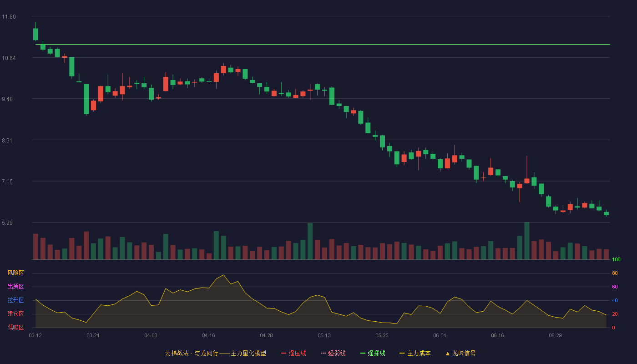Click the 05-13 date label
Screen dimensions: 637x364
coord(324,335)
